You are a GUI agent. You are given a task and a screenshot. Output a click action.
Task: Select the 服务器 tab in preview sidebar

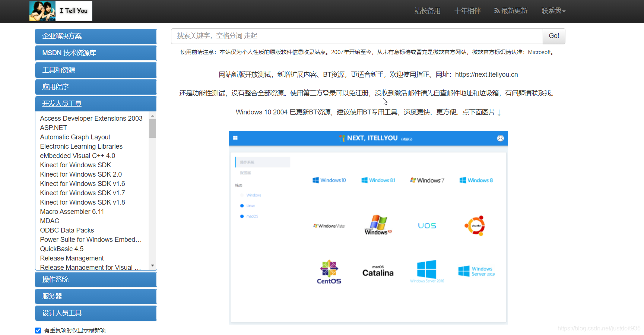tap(245, 173)
